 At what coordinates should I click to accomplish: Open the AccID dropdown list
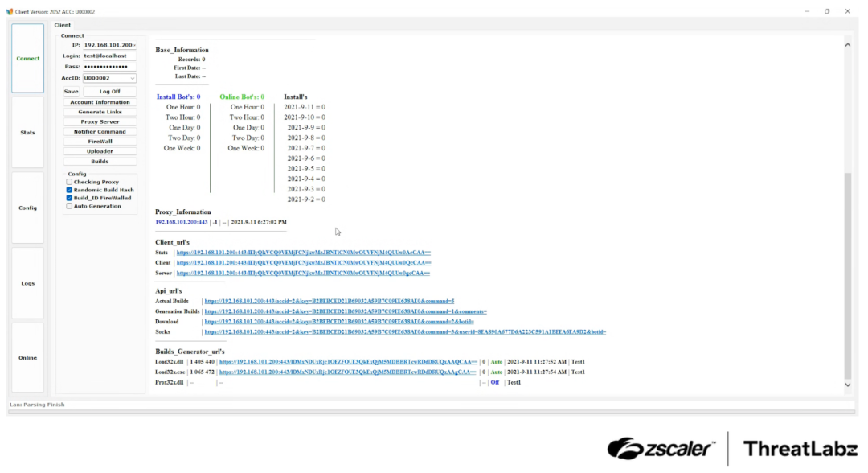coord(132,79)
